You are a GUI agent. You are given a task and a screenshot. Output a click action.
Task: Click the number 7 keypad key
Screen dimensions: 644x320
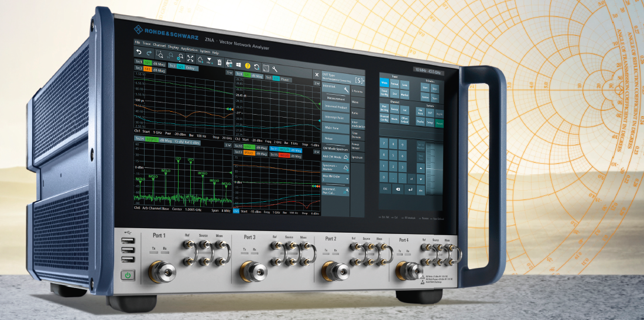tap(384, 143)
